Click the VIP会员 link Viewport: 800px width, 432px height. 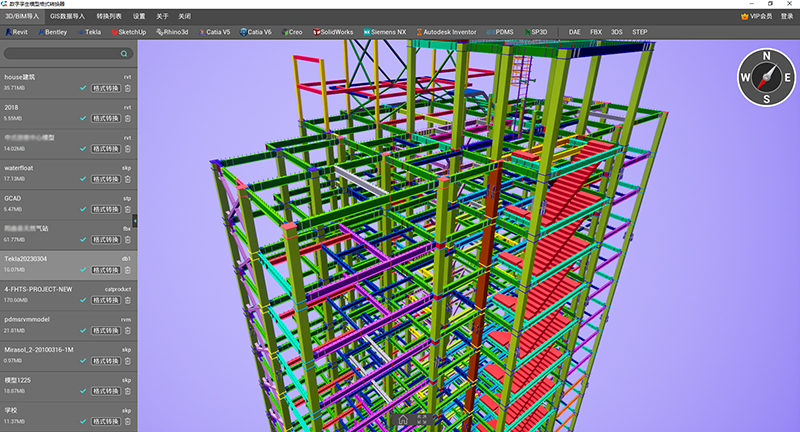click(757, 16)
